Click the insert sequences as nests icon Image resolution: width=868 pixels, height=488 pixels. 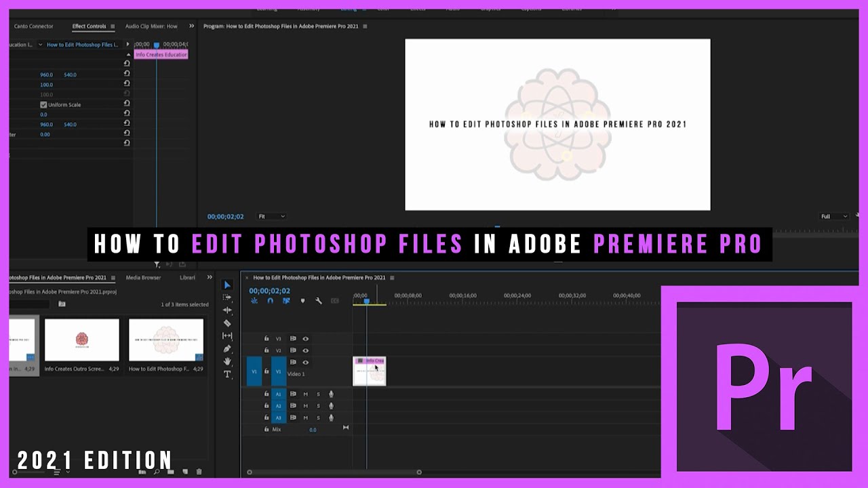tap(254, 301)
